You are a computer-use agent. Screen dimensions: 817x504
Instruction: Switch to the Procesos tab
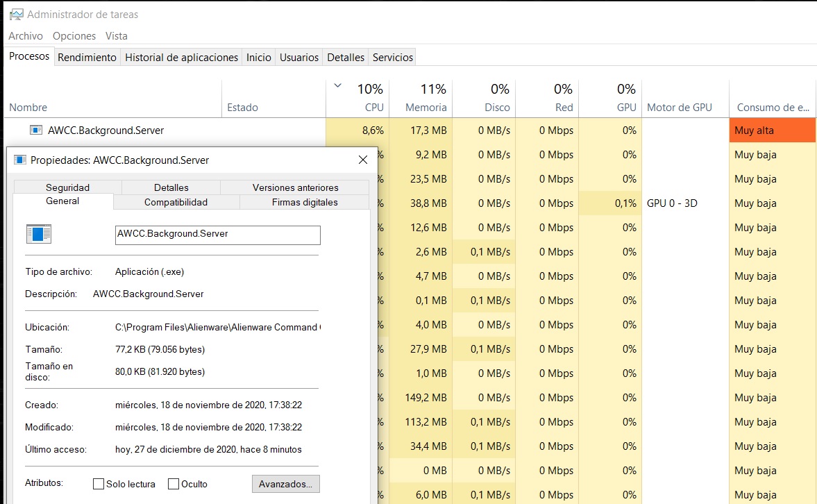click(x=29, y=56)
